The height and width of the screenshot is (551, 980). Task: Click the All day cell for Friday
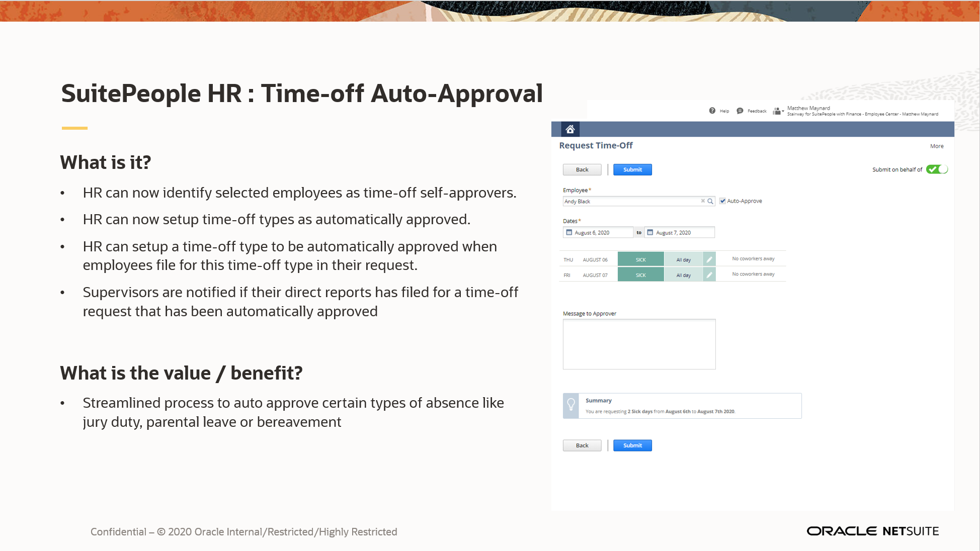click(x=683, y=275)
